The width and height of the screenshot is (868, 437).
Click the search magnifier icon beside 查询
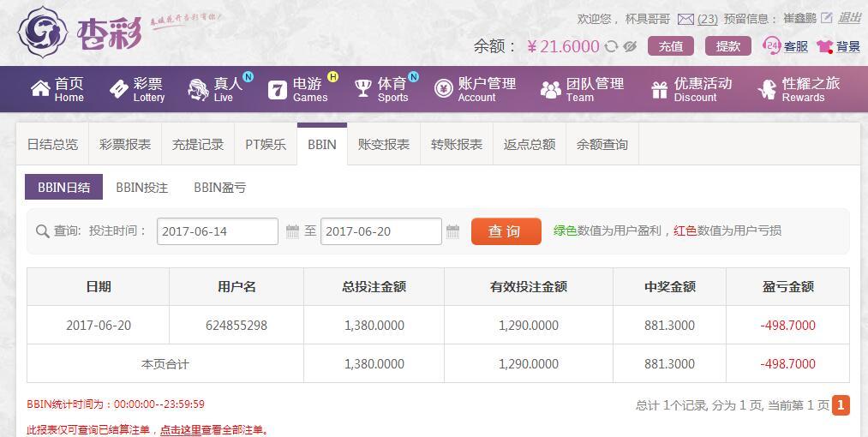[x=42, y=231]
